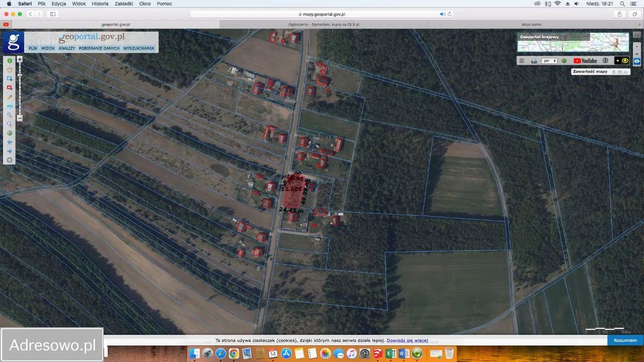Open the Dowiedz się więcej link
Image resolution: width=644 pixels, height=362 pixels.
[x=407, y=340]
